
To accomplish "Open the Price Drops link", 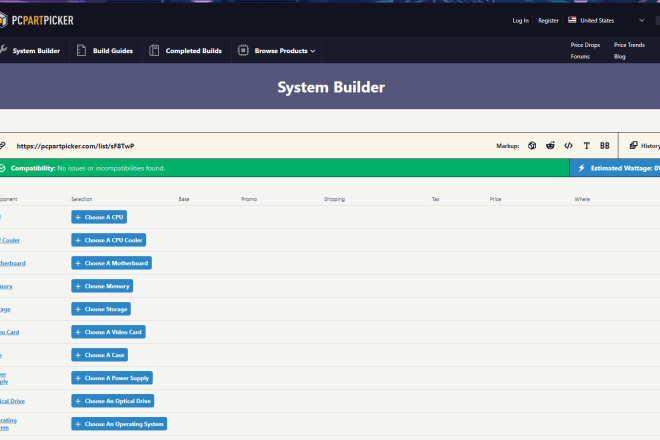I will pyautogui.click(x=585, y=45).
